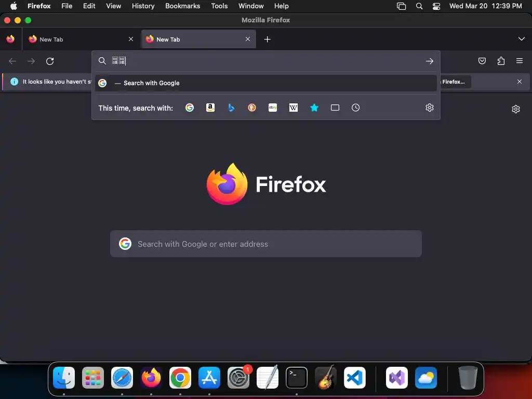532x399 pixels.
Task: Open the Apple menu
Action: 14,6
